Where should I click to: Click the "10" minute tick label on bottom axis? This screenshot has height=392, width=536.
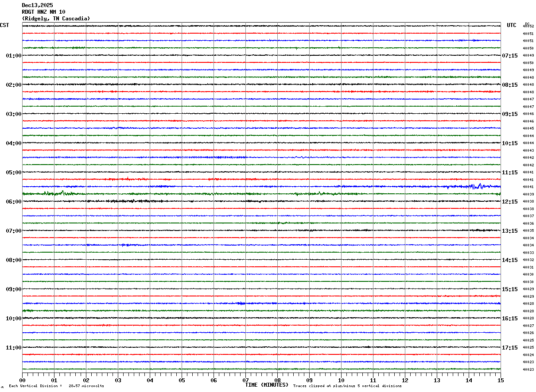point(341,380)
